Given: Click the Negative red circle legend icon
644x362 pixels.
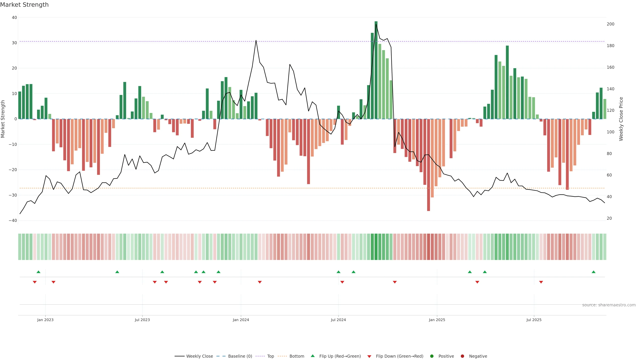Looking at the screenshot, I should coord(462,356).
